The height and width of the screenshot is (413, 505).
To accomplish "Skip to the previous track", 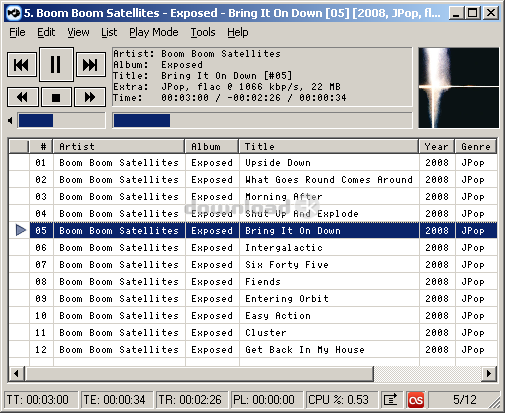I will pyautogui.click(x=22, y=65).
